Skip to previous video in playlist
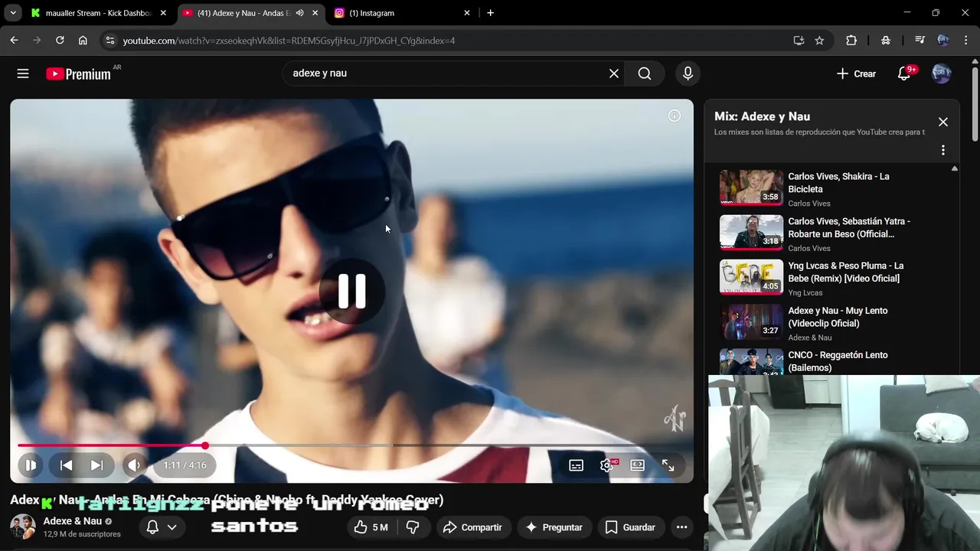 [x=67, y=465]
